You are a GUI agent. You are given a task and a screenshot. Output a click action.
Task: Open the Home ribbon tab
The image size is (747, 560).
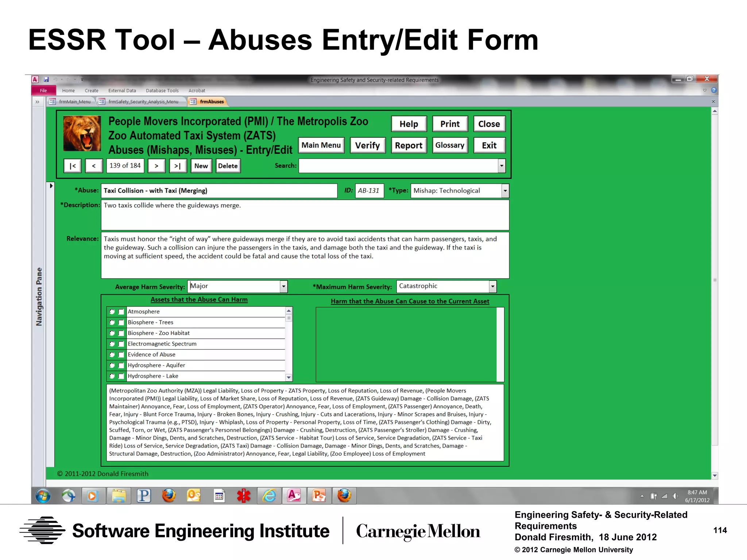click(x=68, y=90)
